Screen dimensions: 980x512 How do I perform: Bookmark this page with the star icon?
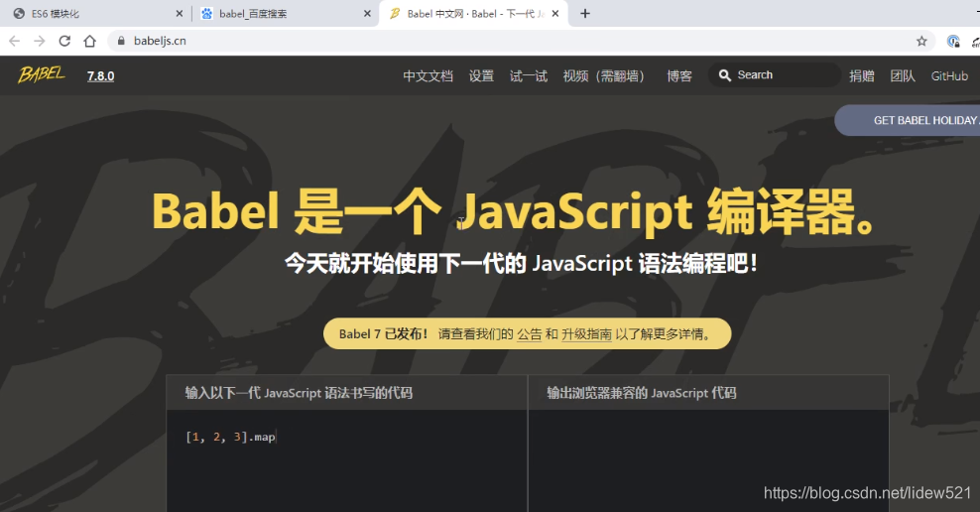tap(921, 42)
